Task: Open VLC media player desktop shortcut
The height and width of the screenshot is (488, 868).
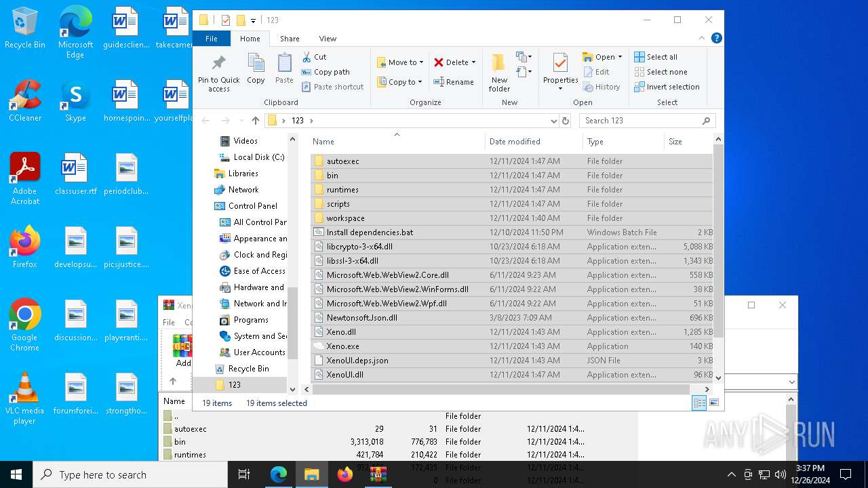Action: click(25, 399)
